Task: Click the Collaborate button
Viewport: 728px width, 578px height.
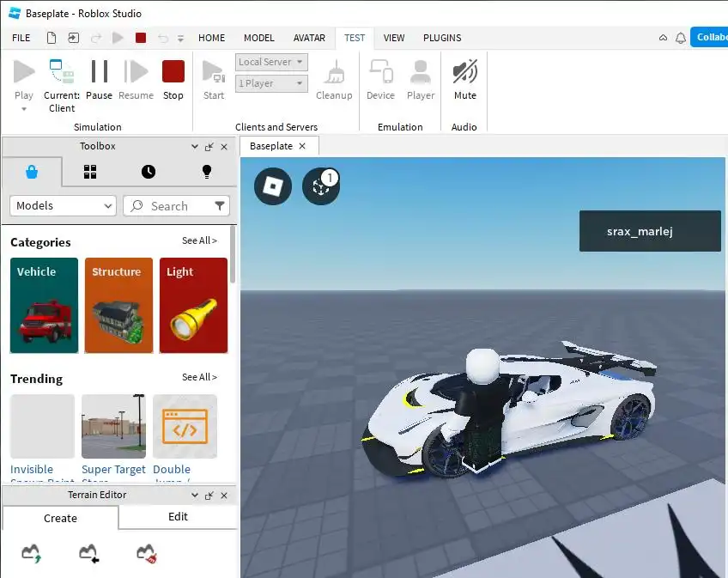Action: 709,37
